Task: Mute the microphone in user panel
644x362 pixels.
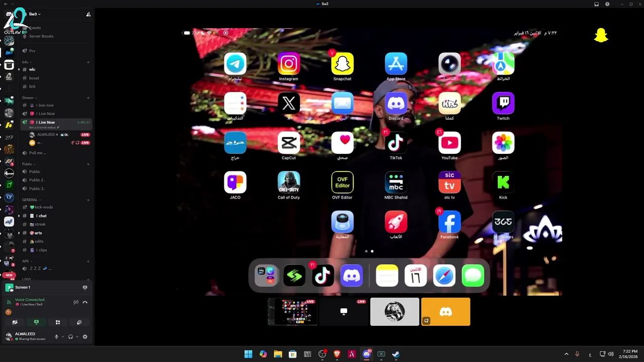Action: (x=56, y=337)
